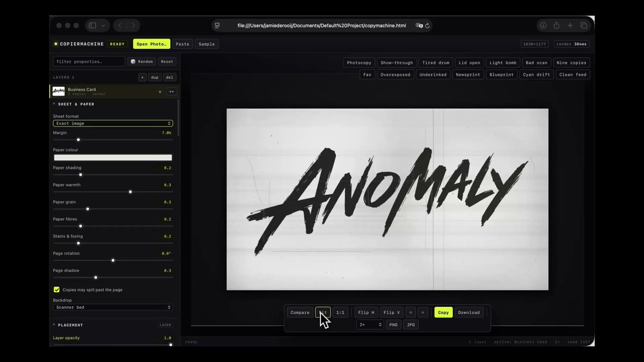The height and width of the screenshot is (362, 644).
Task: Apply the Newsprint preset
Action: [x=467, y=75]
